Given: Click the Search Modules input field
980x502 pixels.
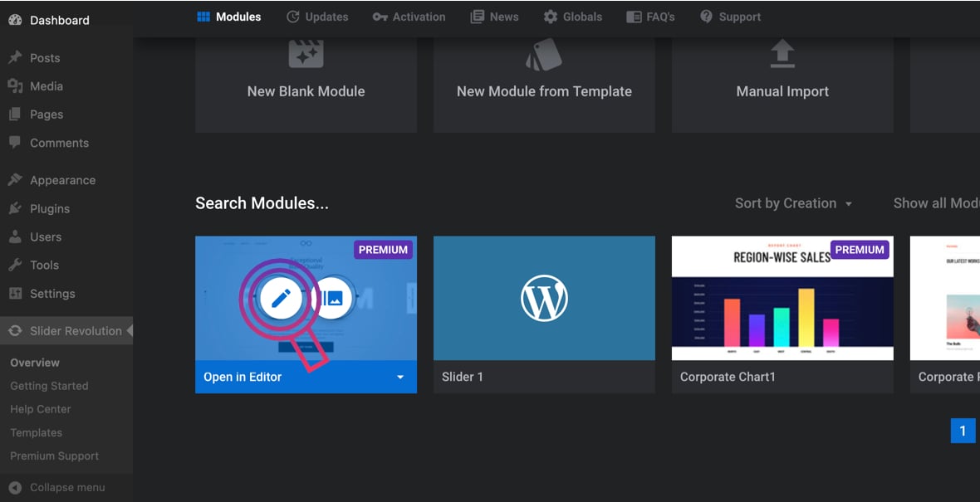Looking at the screenshot, I should tap(262, 203).
